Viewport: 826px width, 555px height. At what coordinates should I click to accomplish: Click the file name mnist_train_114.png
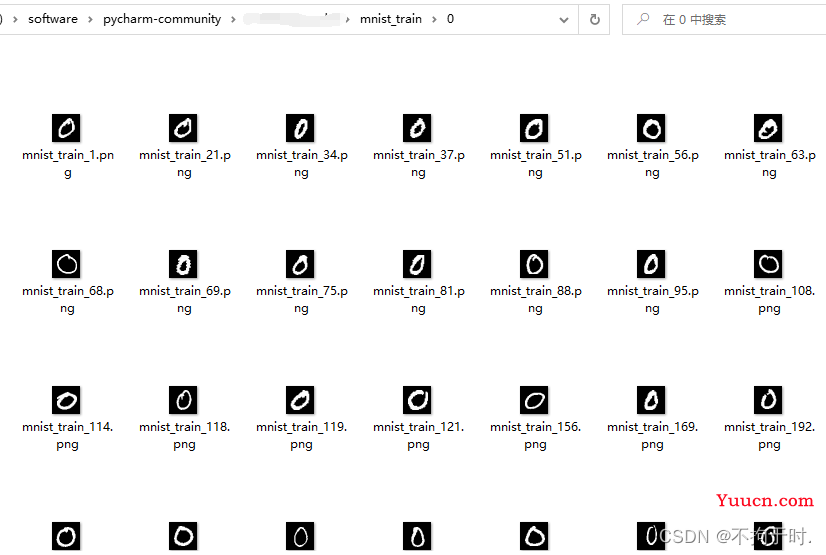coord(68,435)
